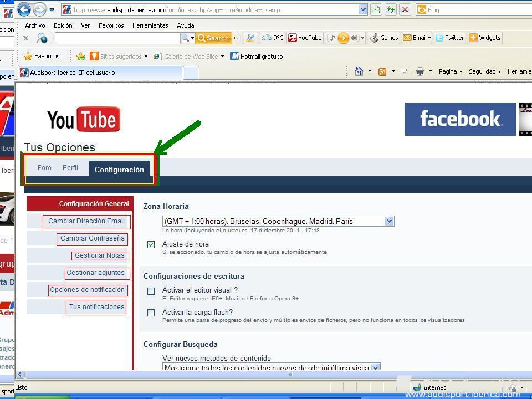
Task: Open a new blank browser tab
Action: tap(191, 73)
